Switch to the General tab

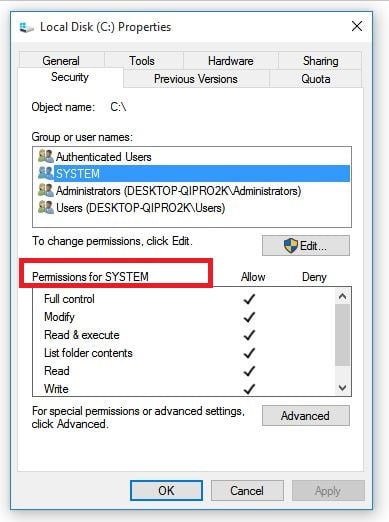pos(61,61)
